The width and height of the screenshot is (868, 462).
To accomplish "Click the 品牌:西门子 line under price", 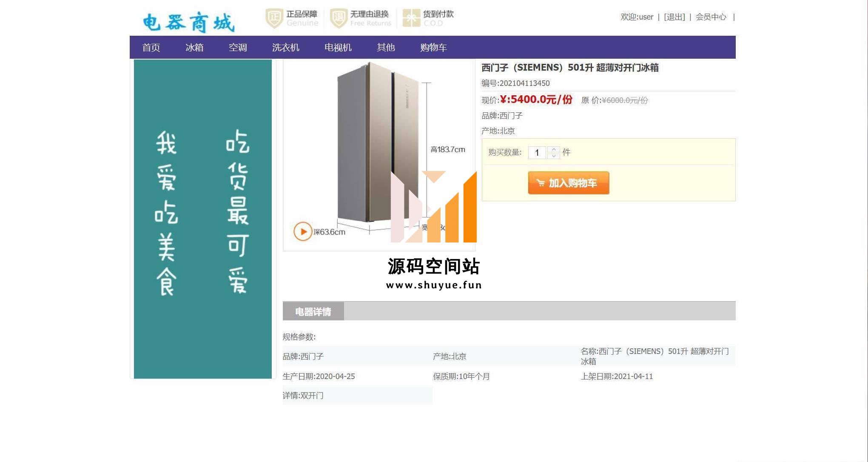I will click(x=502, y=116).
